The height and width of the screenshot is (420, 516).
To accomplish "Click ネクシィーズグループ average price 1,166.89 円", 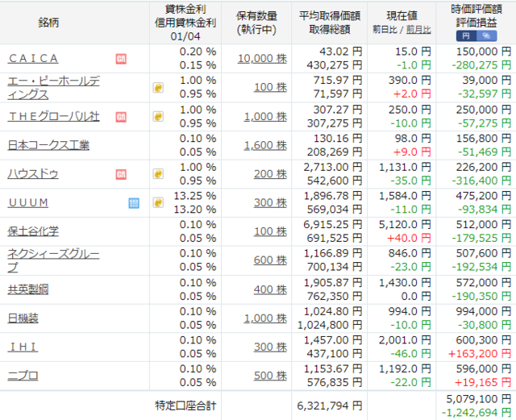I will [x=333, y=253].
